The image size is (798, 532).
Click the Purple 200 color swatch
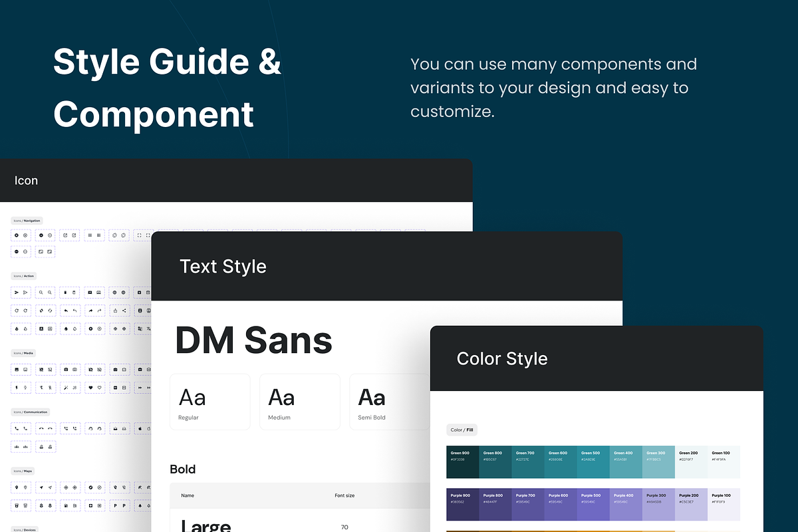click(692, 504)
